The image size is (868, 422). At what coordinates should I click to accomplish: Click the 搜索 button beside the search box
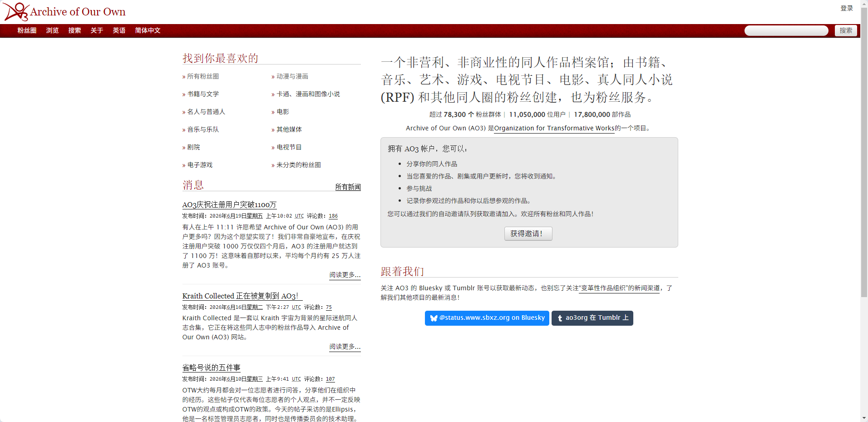[846, 30]
